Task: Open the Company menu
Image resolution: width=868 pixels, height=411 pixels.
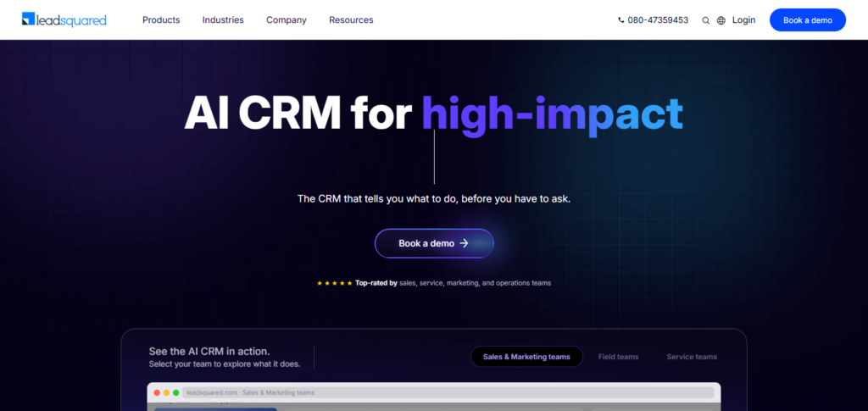Action: [287, 19]
